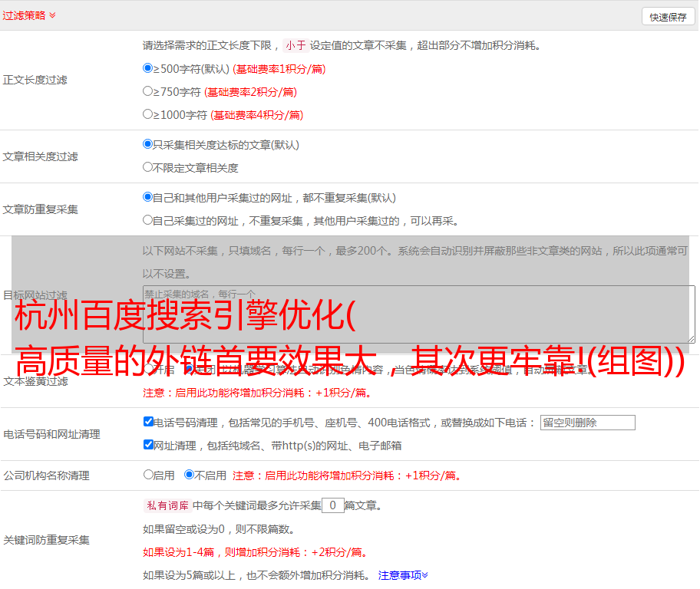This screenshot has width=700, height=589.
Task: Click the 如果留空或设为0，则不限篇数 text
Action: 219,529
